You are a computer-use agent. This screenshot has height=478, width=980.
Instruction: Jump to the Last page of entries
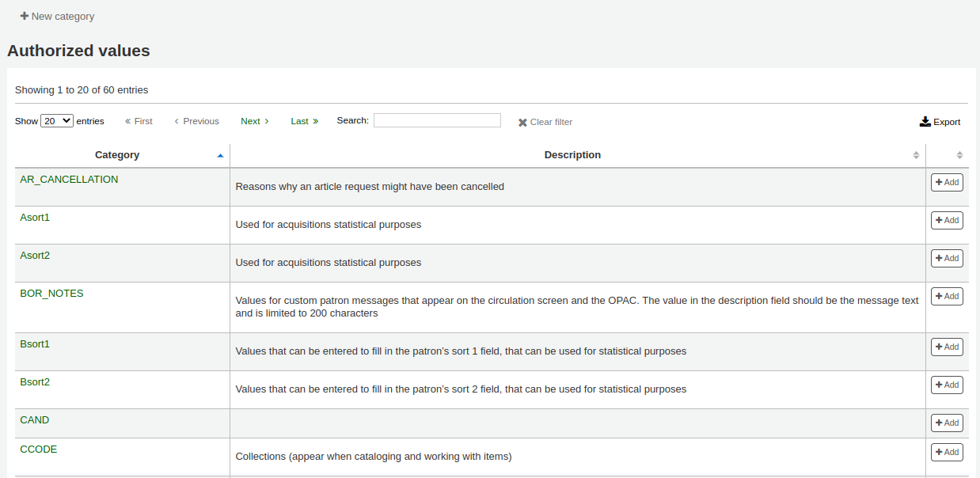(304, 121)
